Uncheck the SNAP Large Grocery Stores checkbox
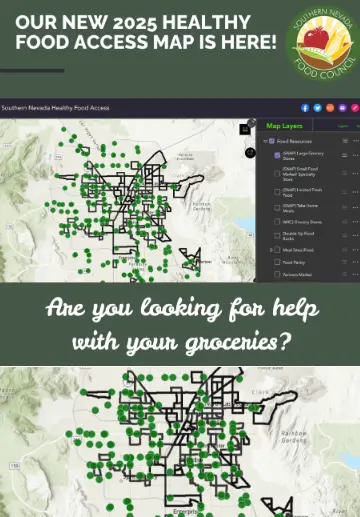Viewport: 360px width, 517px height. [x=277, y=155]
